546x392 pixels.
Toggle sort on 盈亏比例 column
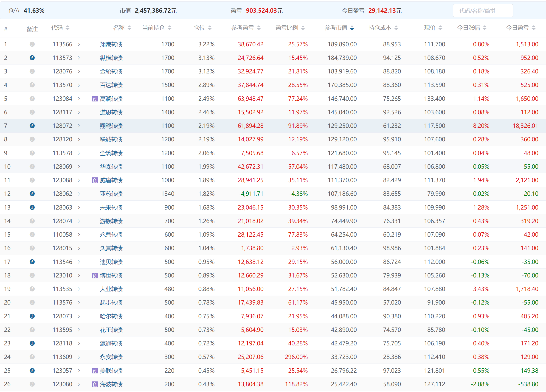click(303, 28)
